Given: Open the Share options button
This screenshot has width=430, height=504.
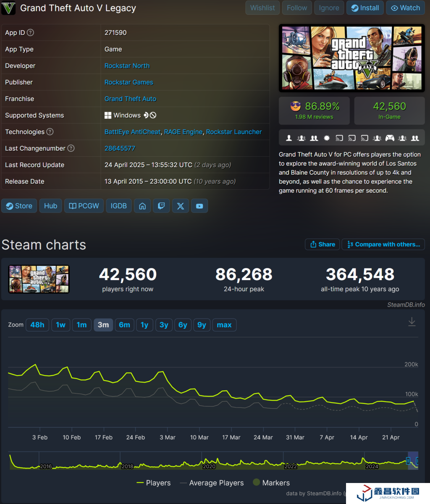Looking at the screenshot, I should (322, 244).
